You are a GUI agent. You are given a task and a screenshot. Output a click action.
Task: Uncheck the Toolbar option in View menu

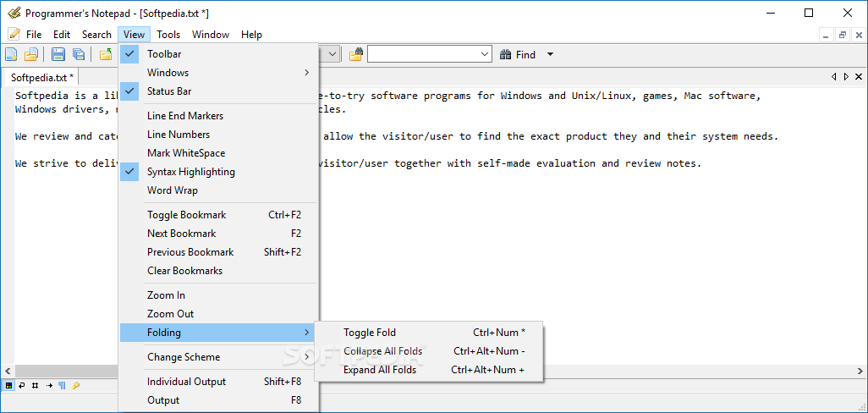219,54
